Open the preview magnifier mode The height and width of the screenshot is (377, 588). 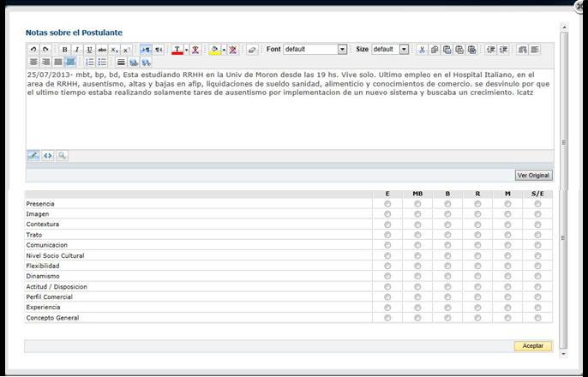[x=62, y=156]
